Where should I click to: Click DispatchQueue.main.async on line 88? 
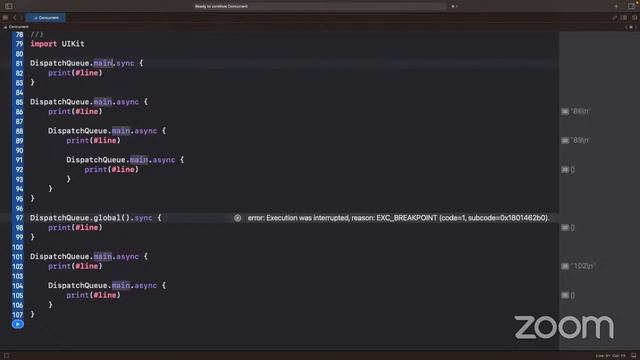102,131
